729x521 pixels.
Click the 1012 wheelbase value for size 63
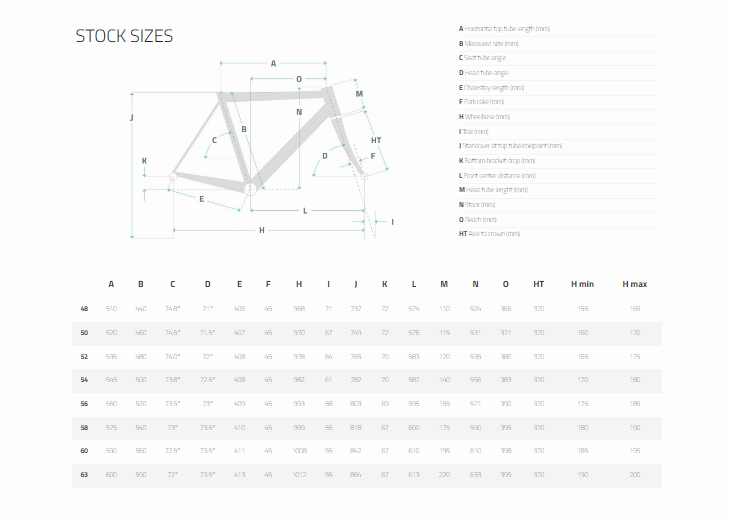coord(299,475)
